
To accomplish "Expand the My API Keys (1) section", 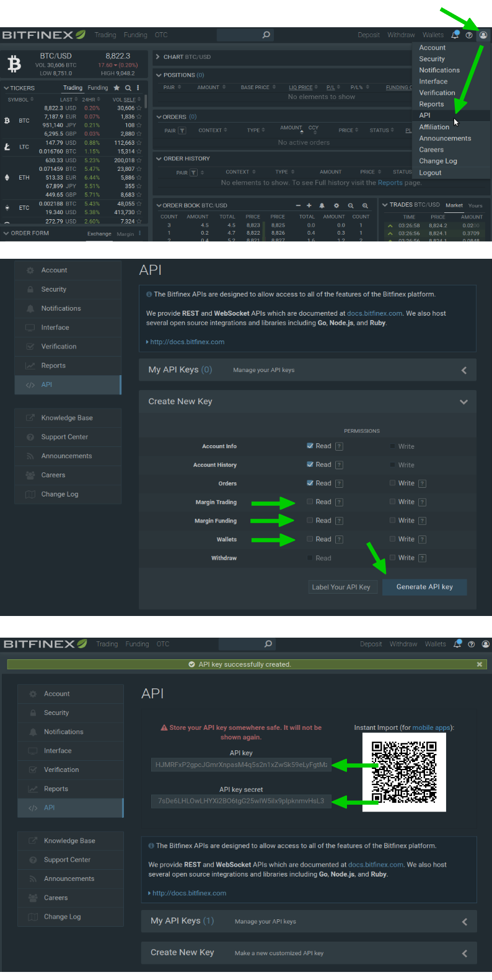I will [x=465, y=922].
